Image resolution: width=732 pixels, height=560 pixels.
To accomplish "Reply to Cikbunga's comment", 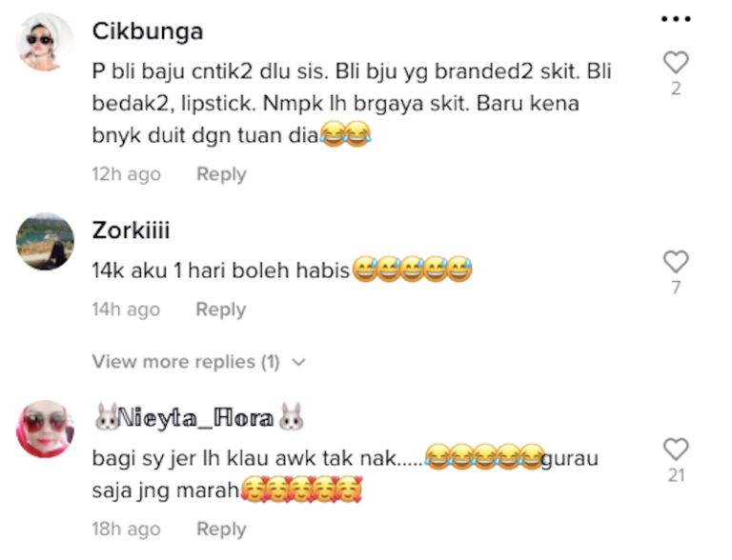I will (x=221, y=174).
